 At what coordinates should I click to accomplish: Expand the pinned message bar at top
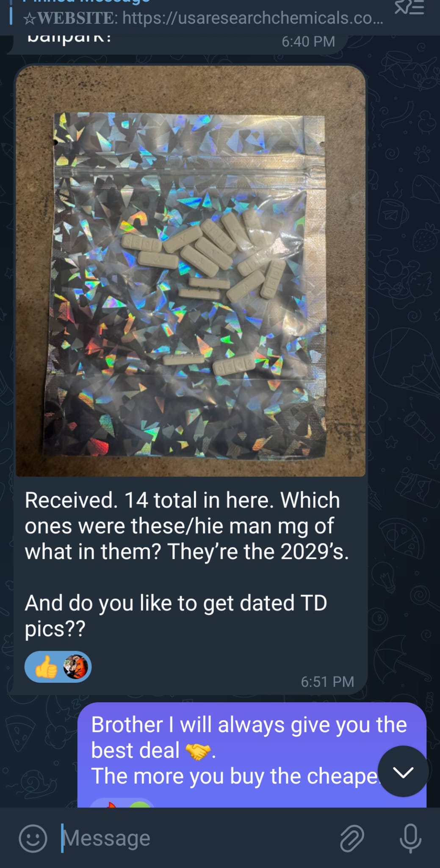coord(199,17)
